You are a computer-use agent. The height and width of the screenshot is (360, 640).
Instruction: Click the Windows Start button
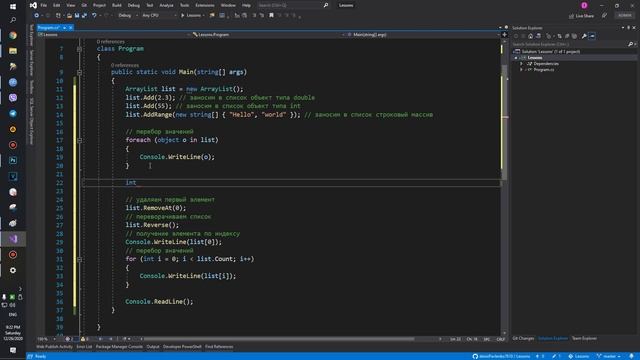pos(13,7)
